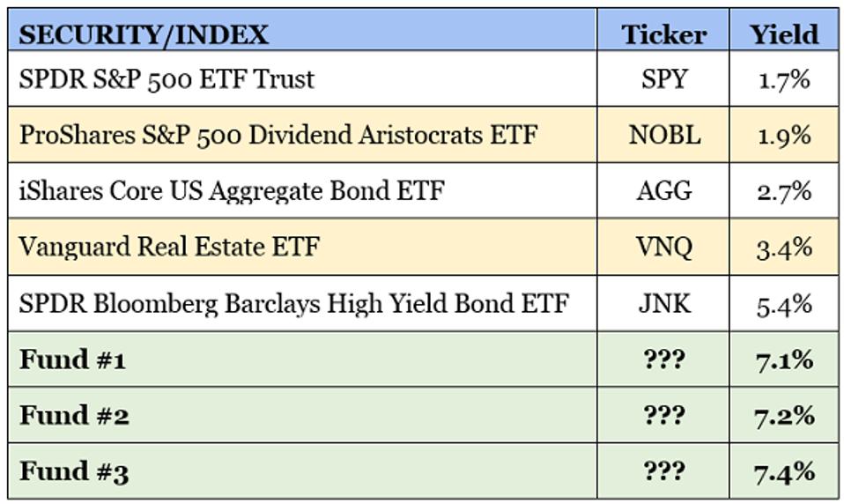Viewport: 844px width, 504px height.
Task: Select the 7.2% yield cell
Action: click(783, 415)
